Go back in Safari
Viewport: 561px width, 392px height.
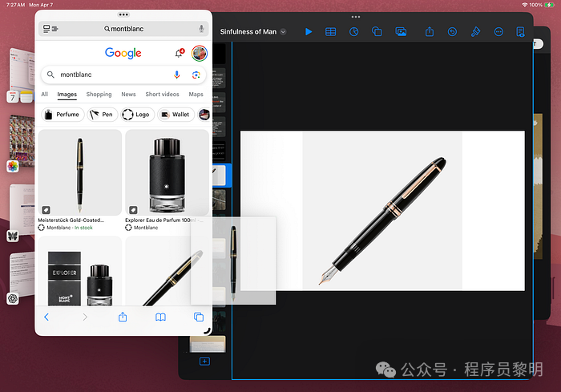pyautogui.click(x=46, y=317)
